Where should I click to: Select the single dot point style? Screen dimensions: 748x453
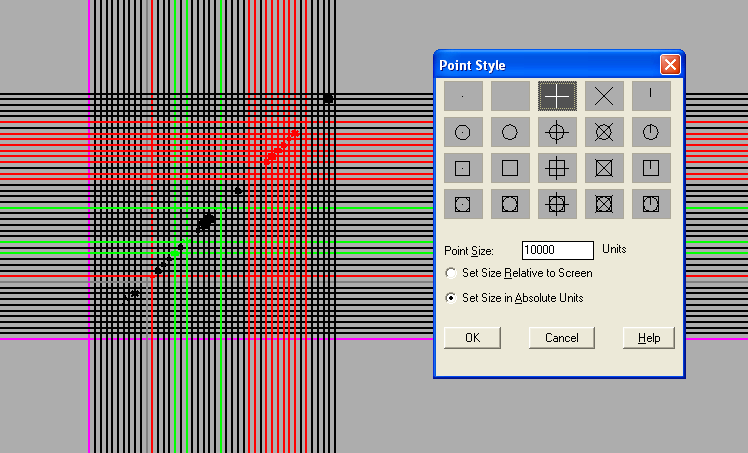[463, 96]
